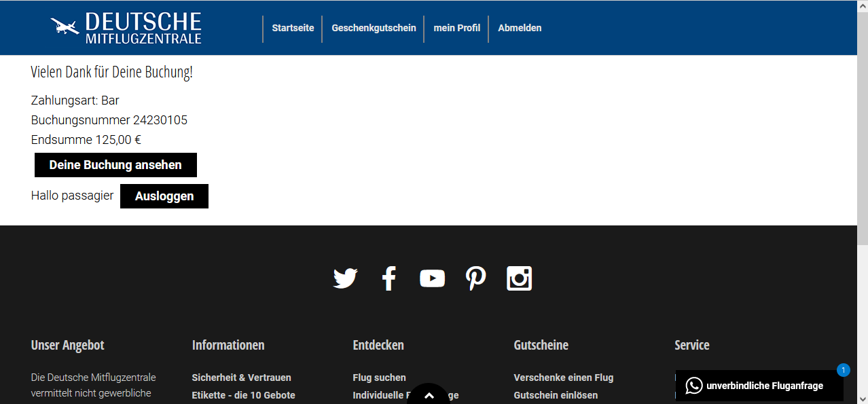Open Etikette - die 10 Gebote link
Screen dimensions: 868x404
click(x=243, y=395)
